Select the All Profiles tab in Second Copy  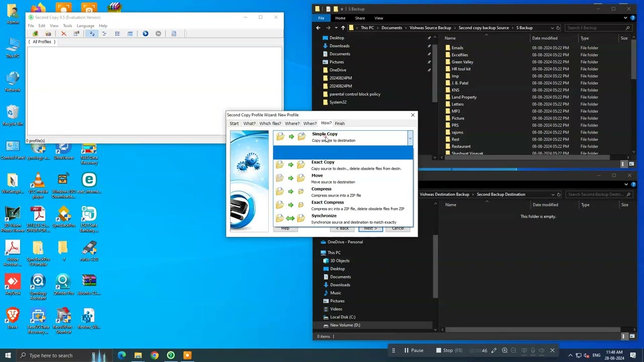tap(42, 42)
